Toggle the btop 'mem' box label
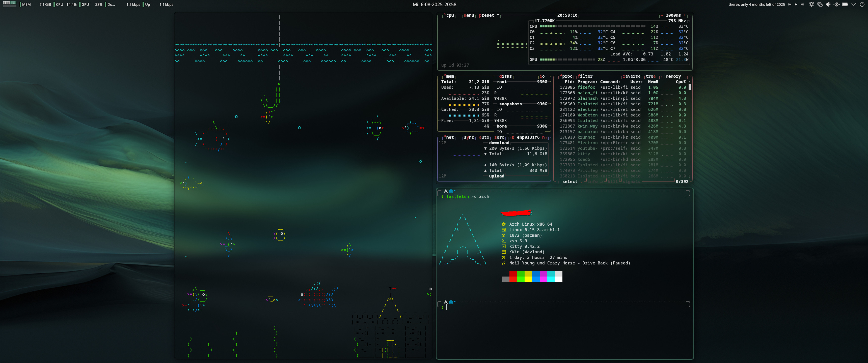Image resolution: width=868 pixels, height=363 pixels. 449,76
